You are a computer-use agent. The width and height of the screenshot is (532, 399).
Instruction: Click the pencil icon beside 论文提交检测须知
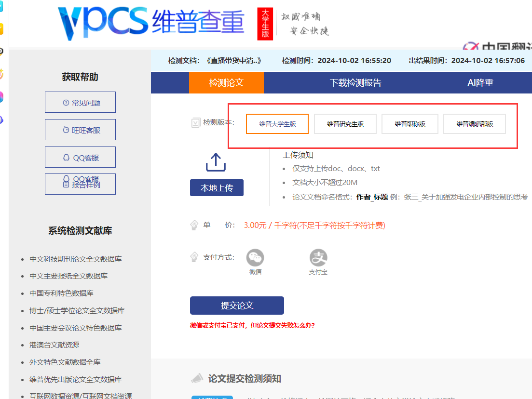coord(197,378)
